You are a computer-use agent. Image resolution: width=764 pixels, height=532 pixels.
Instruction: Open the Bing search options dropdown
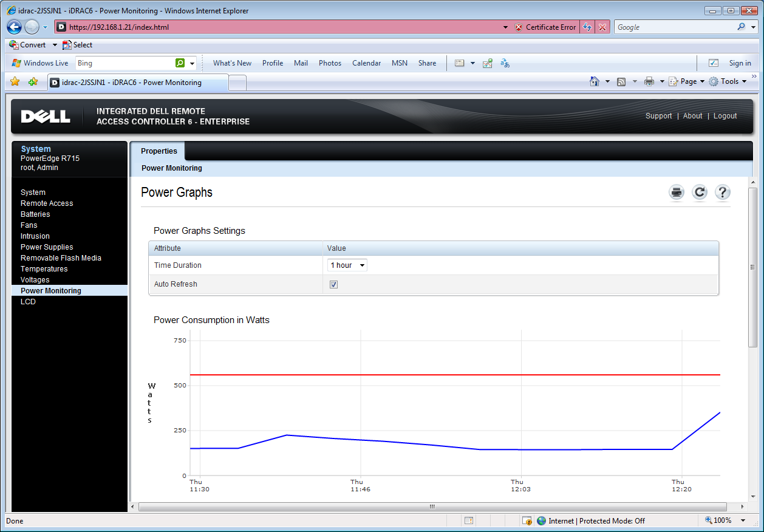193,63
